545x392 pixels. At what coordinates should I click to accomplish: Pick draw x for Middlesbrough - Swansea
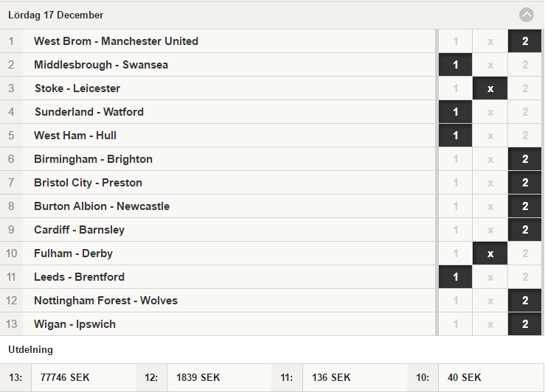click(x=490, y=65)
